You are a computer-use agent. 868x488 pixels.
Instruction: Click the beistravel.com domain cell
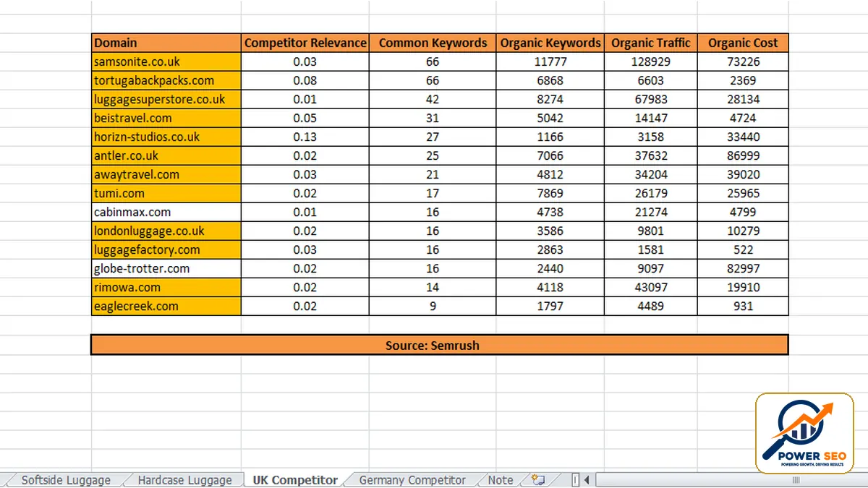point(166,118)
